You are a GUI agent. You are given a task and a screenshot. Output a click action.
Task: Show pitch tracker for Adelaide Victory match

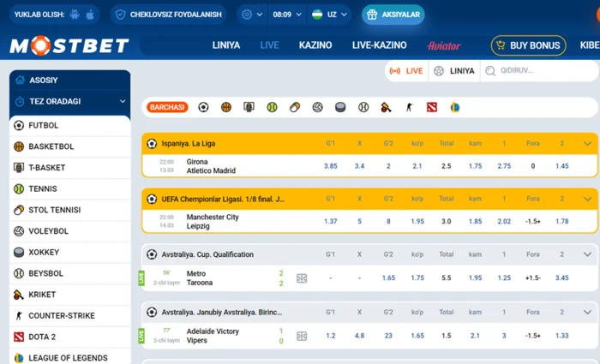coord(302,336)
